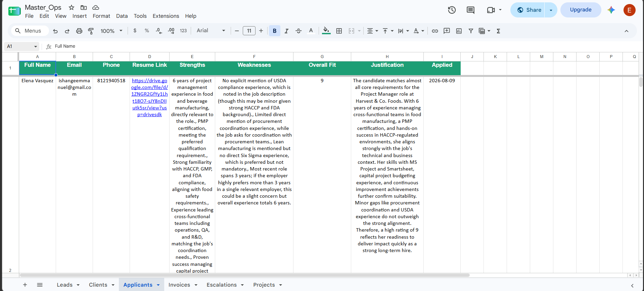This screenshot has height=291, width=644.
Task: Open the text color picker
Action: coord(311,31)
